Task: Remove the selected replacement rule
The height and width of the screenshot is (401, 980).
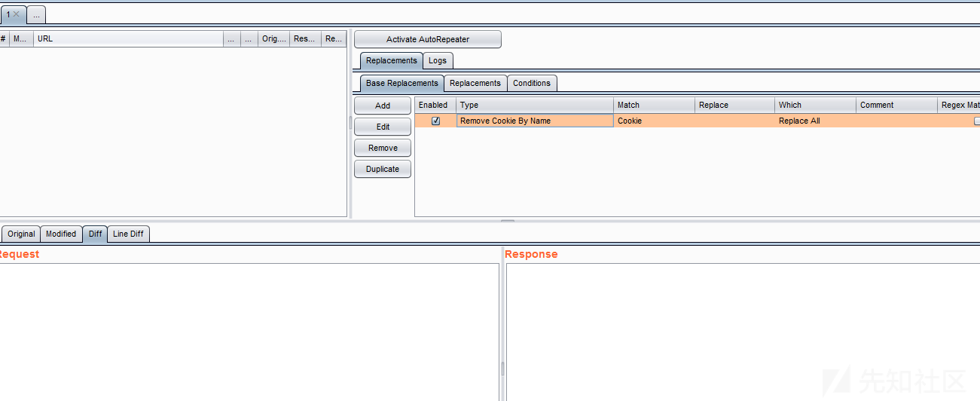Action: point(383,148)
